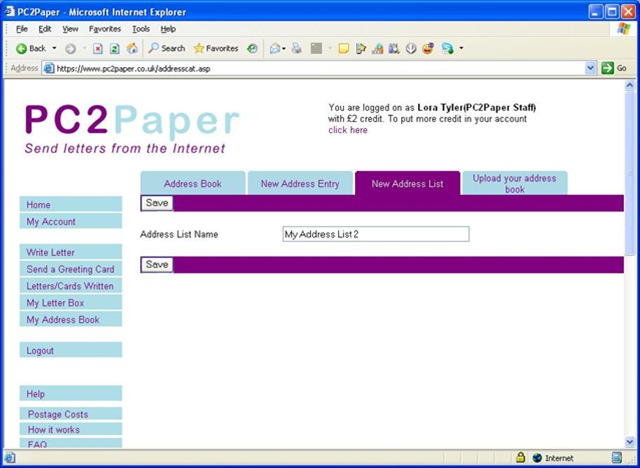Open the My Account sidebar link

point(71,221)
